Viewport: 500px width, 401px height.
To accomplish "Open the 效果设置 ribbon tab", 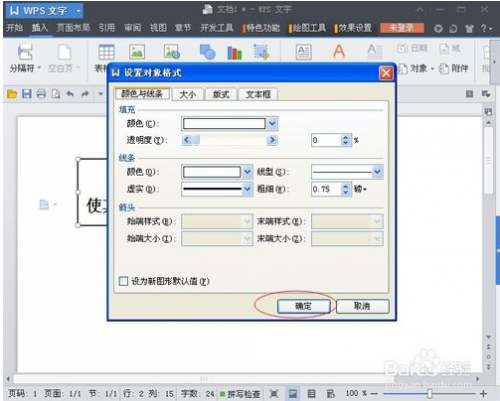I will tap(354, 28).
